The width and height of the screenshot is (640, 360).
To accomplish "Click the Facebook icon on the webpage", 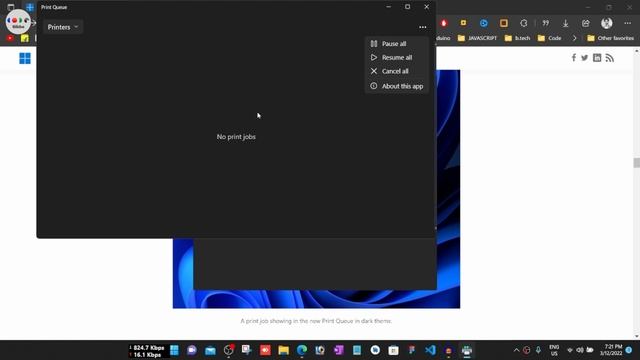I will (573, 58).
